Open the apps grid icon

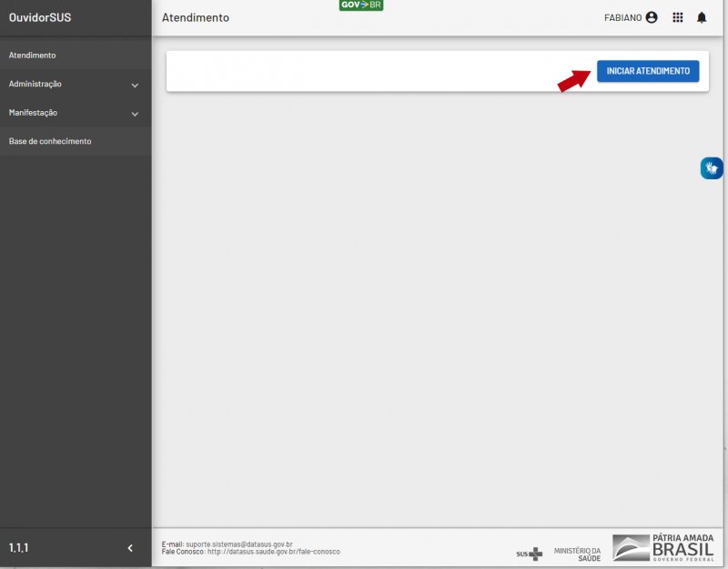tap(677, 17)
